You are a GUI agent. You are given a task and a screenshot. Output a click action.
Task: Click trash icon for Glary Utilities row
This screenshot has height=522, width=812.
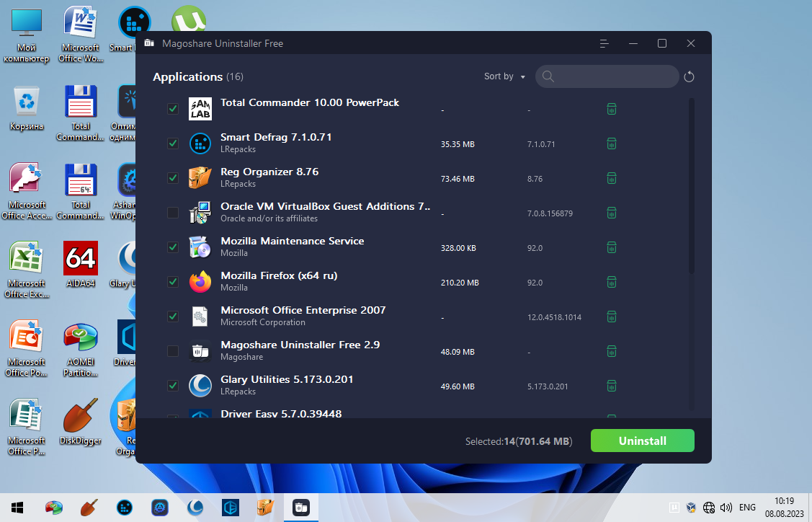[612, 386]
